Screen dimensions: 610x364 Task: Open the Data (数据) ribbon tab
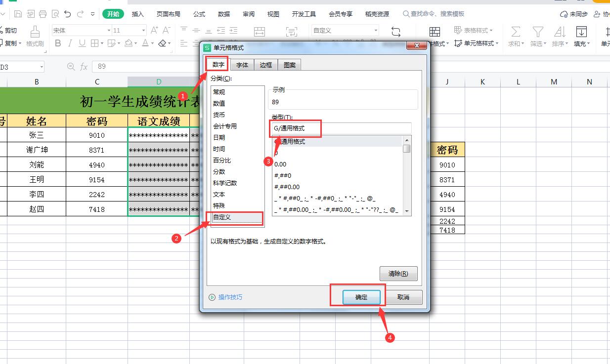224,14
